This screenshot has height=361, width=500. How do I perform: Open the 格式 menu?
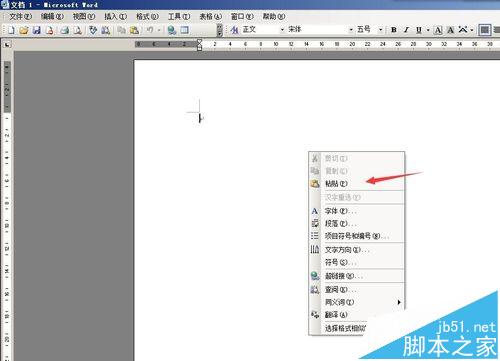[147, 16]
